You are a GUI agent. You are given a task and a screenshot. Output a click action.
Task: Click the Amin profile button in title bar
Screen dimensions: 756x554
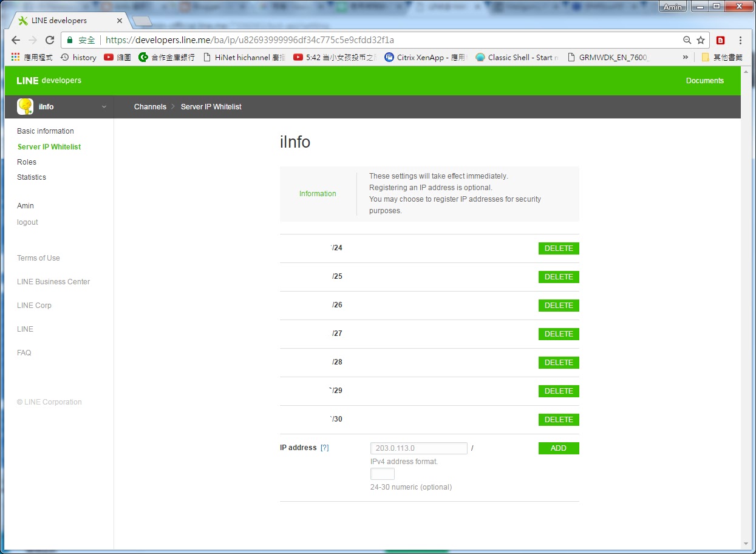(673, 7)
